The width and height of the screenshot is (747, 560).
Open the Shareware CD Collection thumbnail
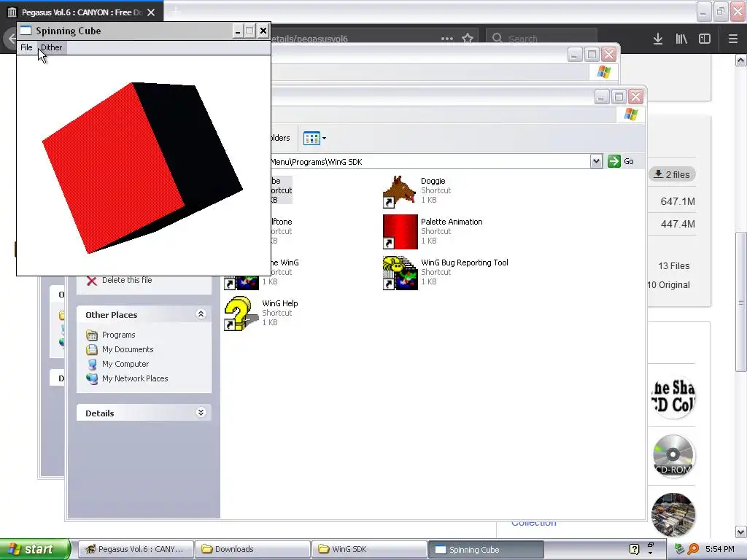(x=673, y=397)
